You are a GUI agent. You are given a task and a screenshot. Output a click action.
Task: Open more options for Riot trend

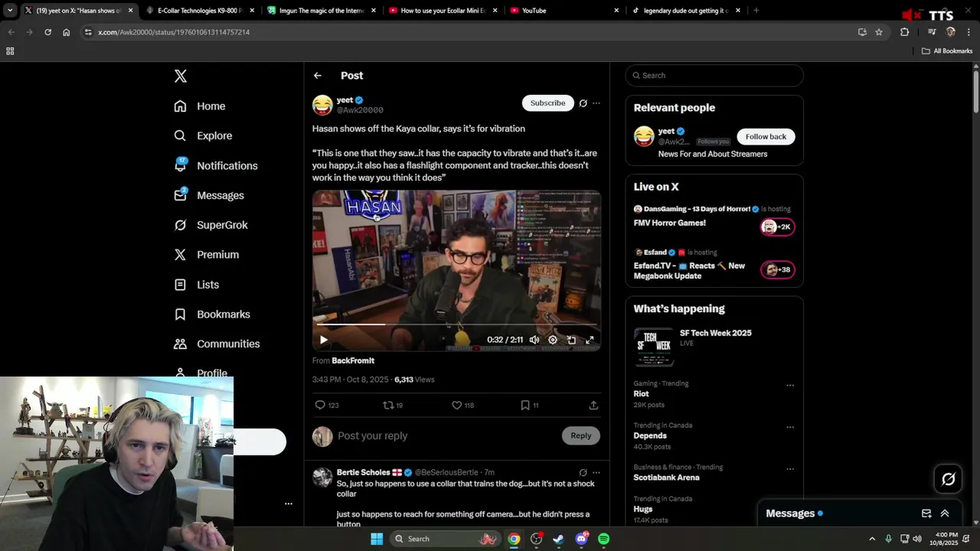790,386
